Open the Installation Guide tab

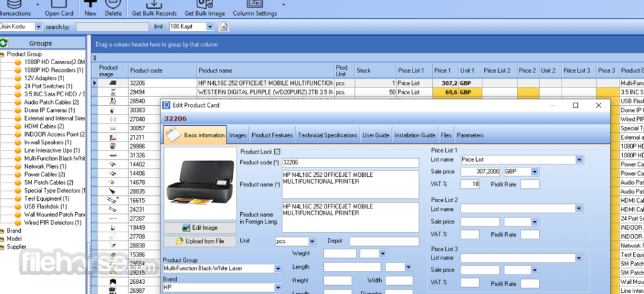(415, 135)
